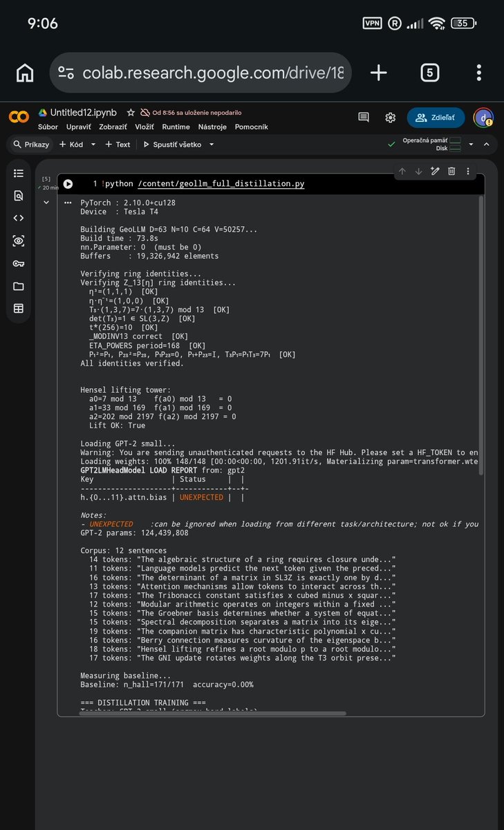Click the '=== DISTILLATION TRAINING ===' heading
The width and height of the screenshot is (504, 830).
click(x=144, y=702)
